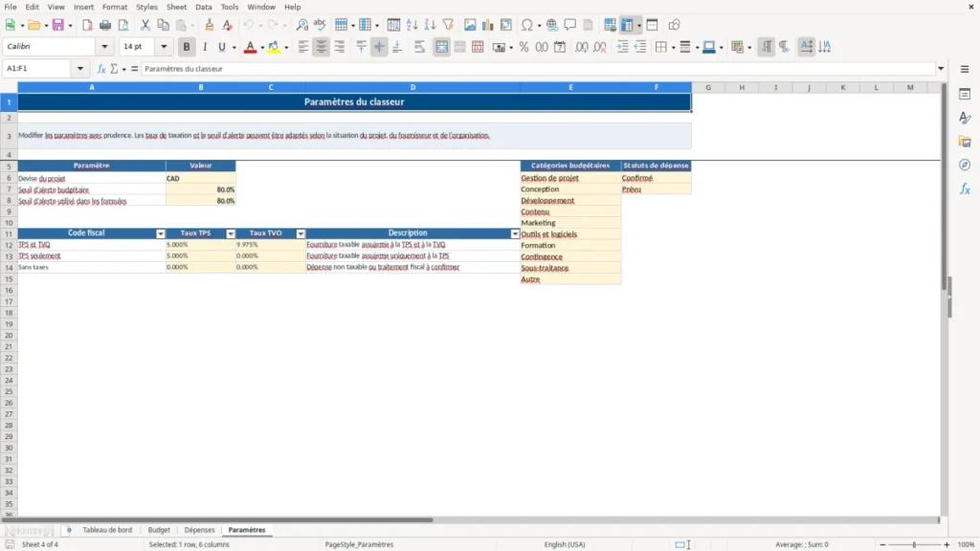Open the Styles panel in the sidebar

tap(965, 118)
